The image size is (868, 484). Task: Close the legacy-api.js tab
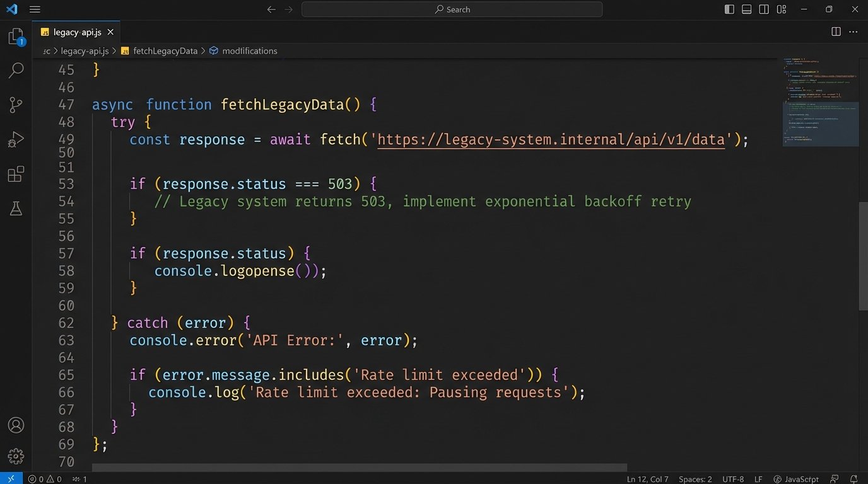point(110,32)
